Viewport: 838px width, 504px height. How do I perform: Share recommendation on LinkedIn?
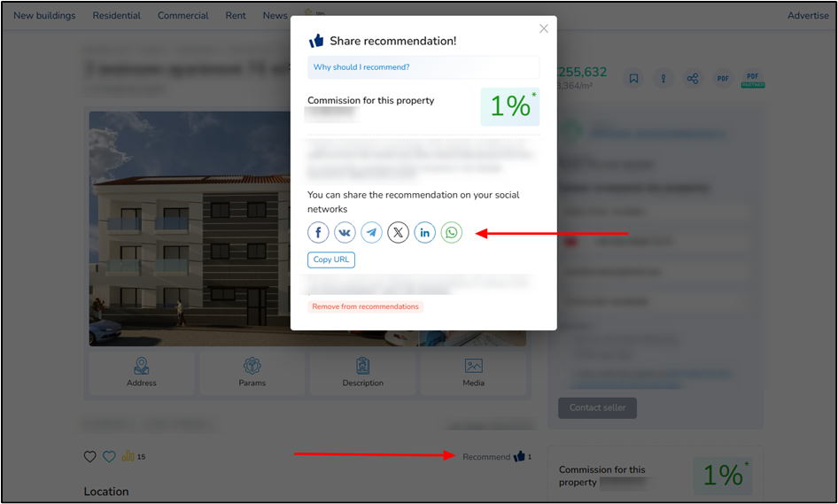[425, 232]
